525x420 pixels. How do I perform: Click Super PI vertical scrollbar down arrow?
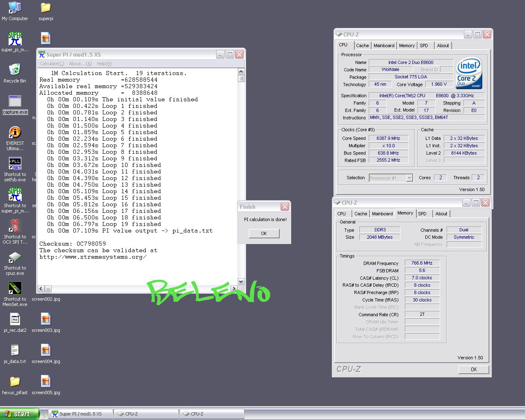(241, 281)
